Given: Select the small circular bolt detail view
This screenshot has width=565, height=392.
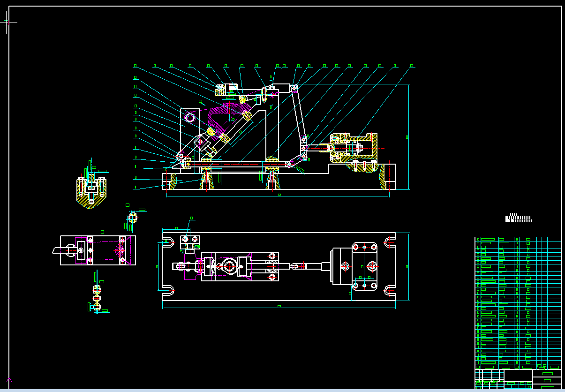Looking at the screenshot, I should [x=133, y=218].
